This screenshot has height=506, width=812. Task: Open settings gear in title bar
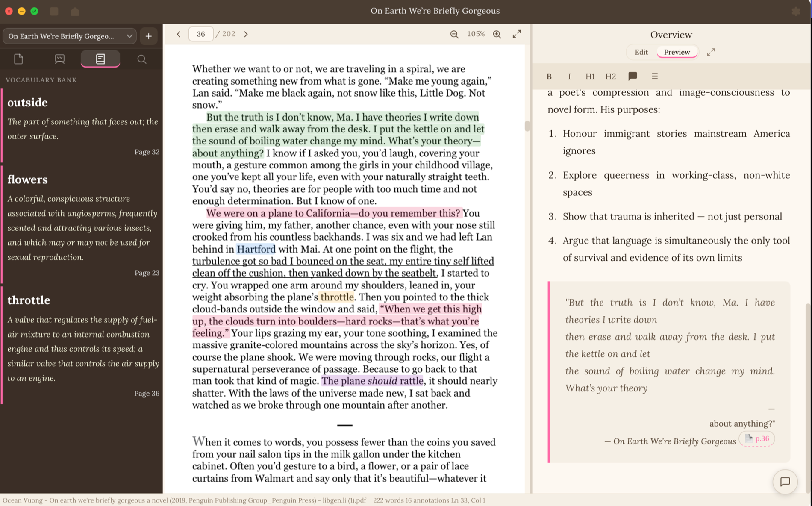pos(796,11)
